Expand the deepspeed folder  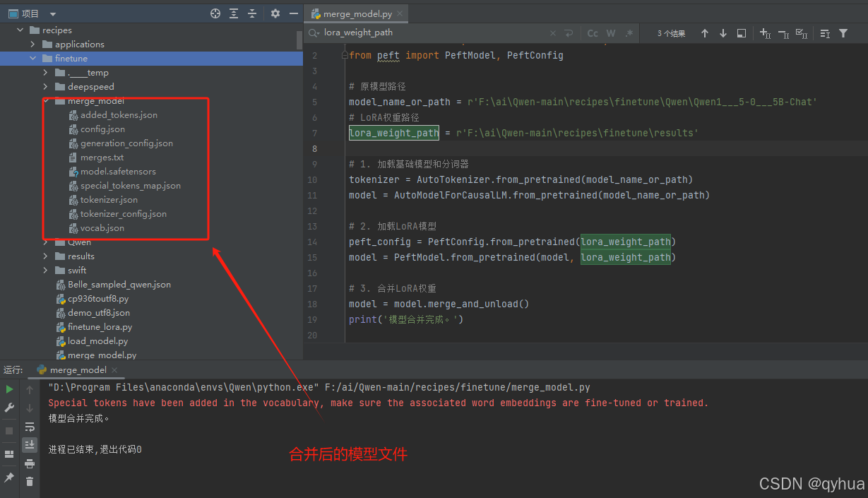point(45,87)
